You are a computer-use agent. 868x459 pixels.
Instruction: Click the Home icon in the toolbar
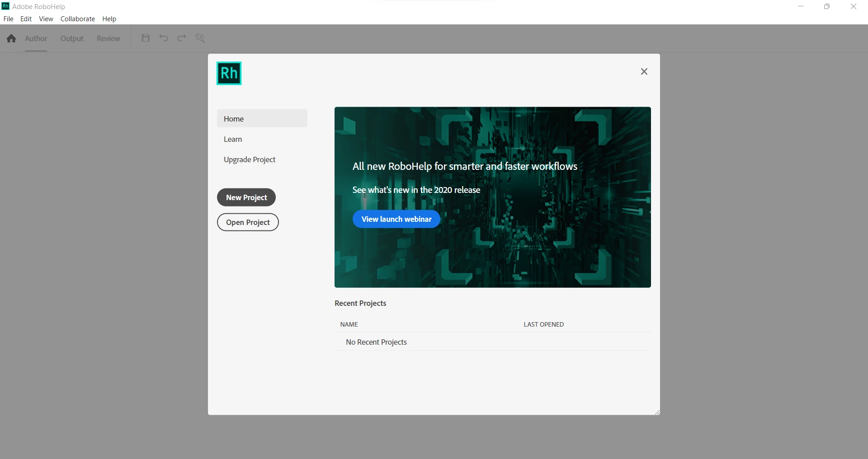(11, 38)
